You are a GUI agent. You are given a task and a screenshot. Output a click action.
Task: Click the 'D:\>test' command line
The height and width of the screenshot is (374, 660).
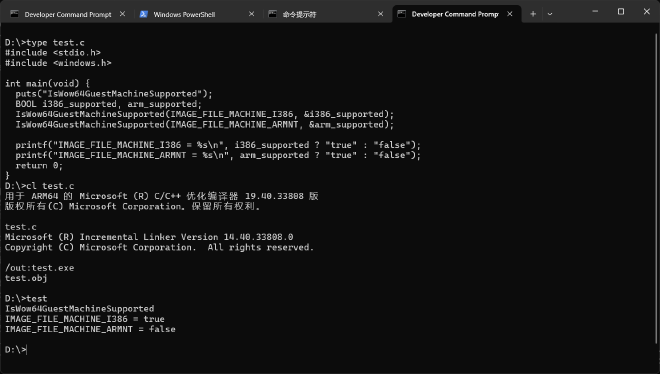26,298
